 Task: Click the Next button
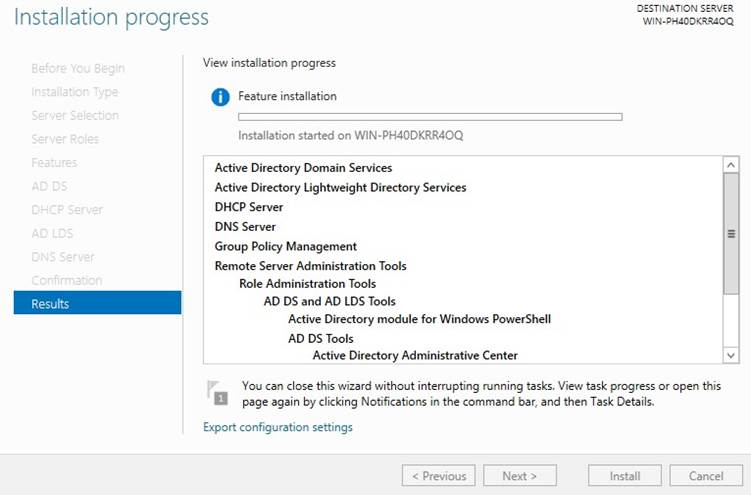click(520, 476)
